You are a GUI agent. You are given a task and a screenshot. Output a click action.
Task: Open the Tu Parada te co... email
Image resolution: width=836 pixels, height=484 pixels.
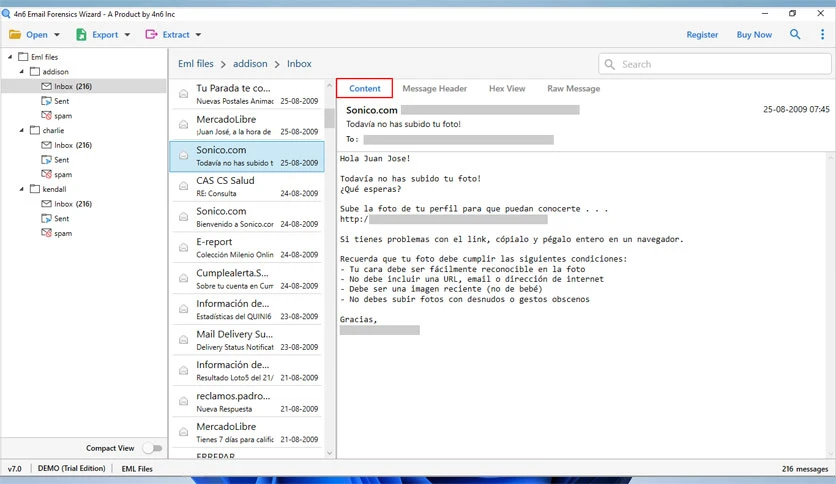247,94
